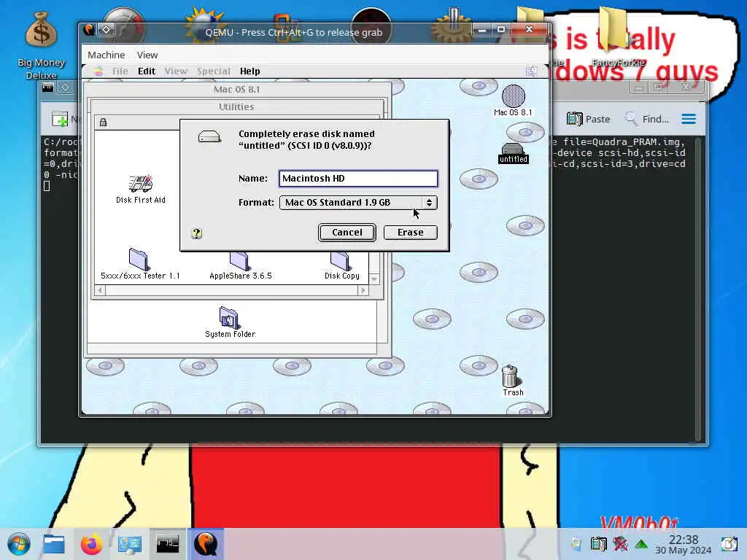Open the Mac File menu
Viewport: 747px width, 560px height.
point(120,71)
